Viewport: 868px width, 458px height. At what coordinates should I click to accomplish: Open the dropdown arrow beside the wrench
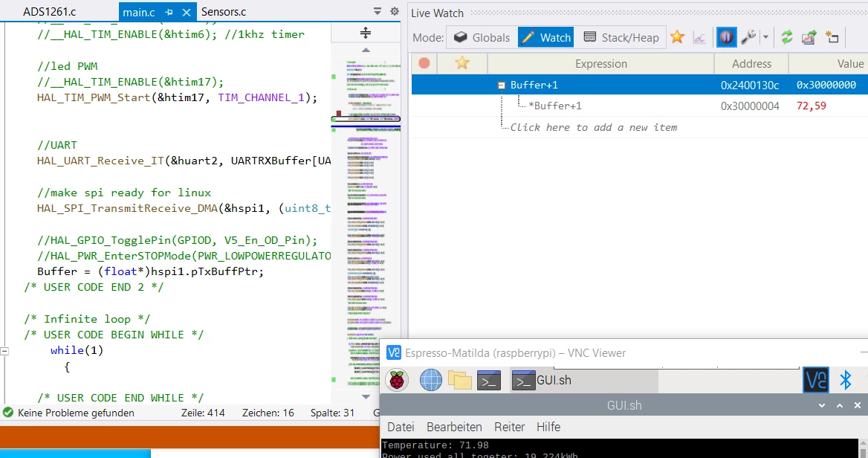click(x=765, y=38)
